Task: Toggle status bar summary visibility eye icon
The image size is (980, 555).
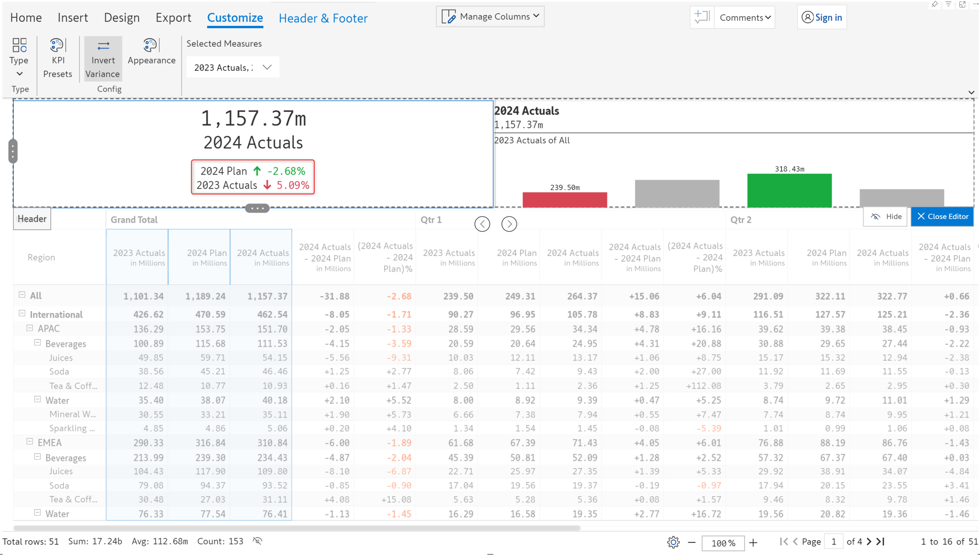Action: coord(257,541)
